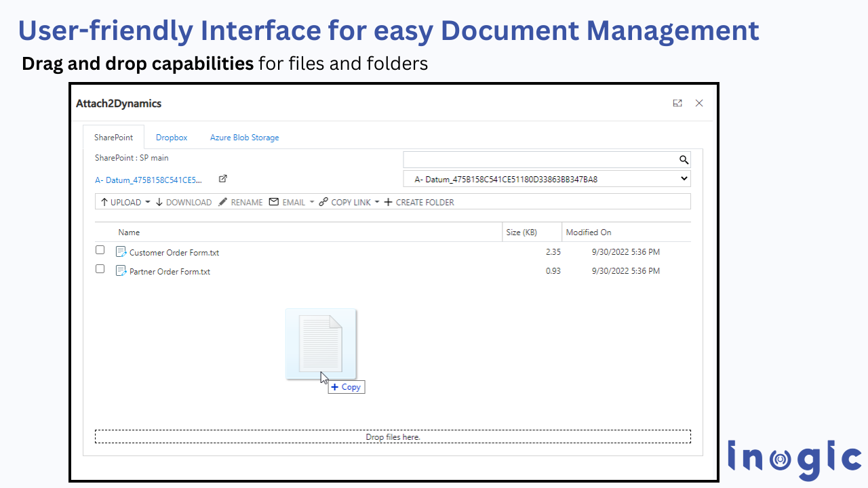Tick checkbox for Partner Order Form.txt
Image resolution: width=868 pixels, height=488 pixels.
100,269
